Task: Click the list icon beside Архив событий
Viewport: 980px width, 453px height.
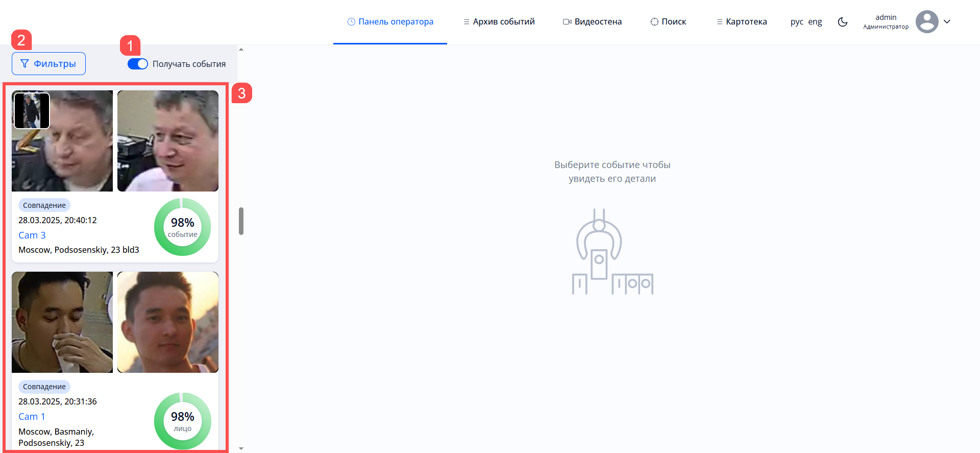Action: [466, 21]
